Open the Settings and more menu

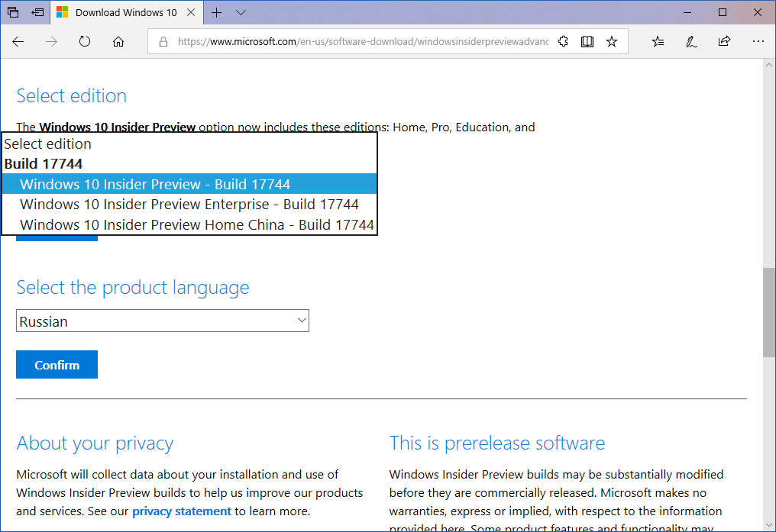point(758,42)
